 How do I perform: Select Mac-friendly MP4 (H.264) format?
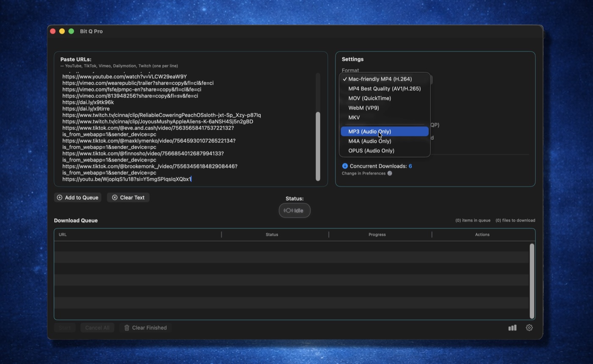pos(385,79)
